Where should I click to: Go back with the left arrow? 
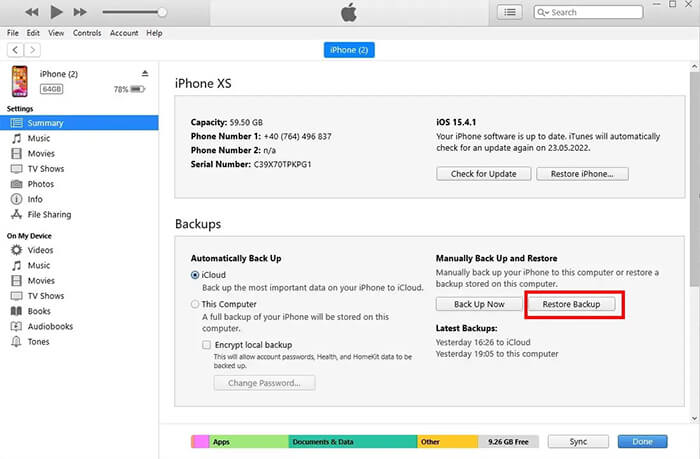pos(16,50)
